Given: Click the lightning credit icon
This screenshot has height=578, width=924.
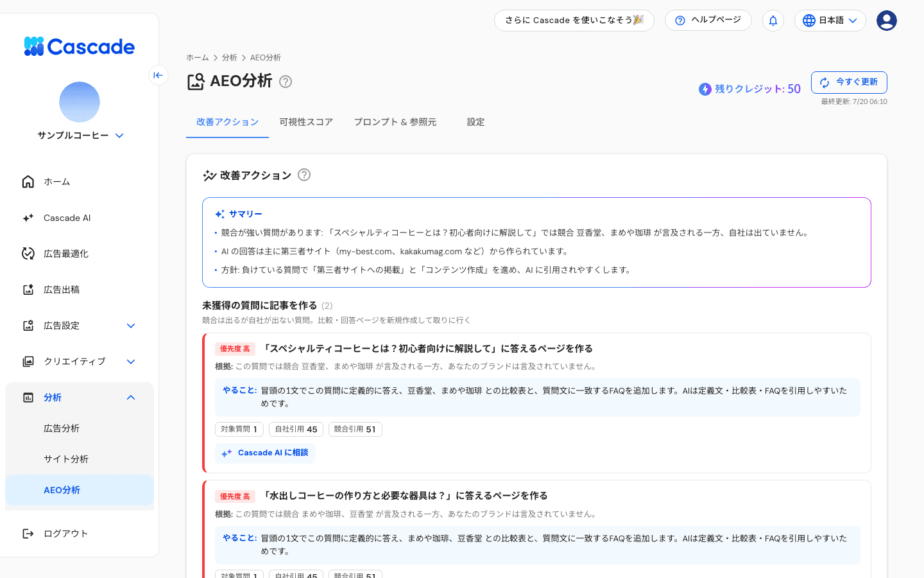Looking at the screenshot, I should (705, 89).
